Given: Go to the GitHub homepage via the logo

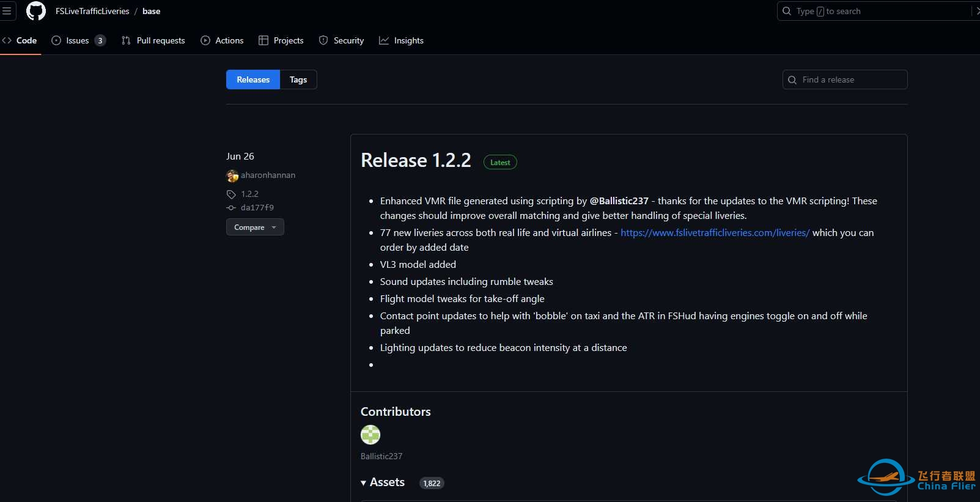Looking at the screenshot, I should pyautogui.click(x=36, y=11).
